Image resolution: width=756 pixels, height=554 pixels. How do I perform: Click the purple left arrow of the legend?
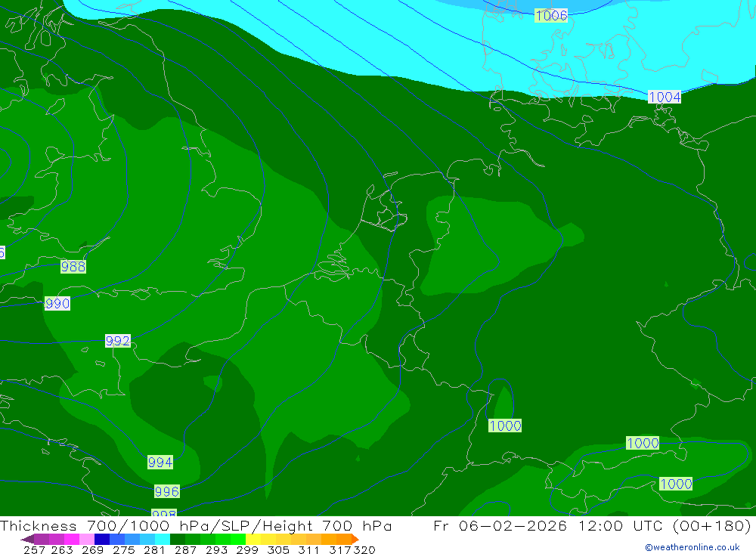(27, 539)
